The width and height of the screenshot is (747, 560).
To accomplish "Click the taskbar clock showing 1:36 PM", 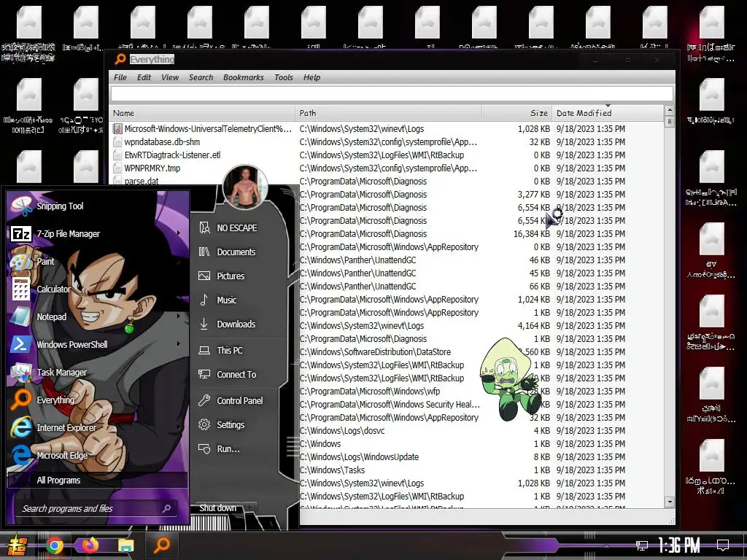I will coord(679,545).
